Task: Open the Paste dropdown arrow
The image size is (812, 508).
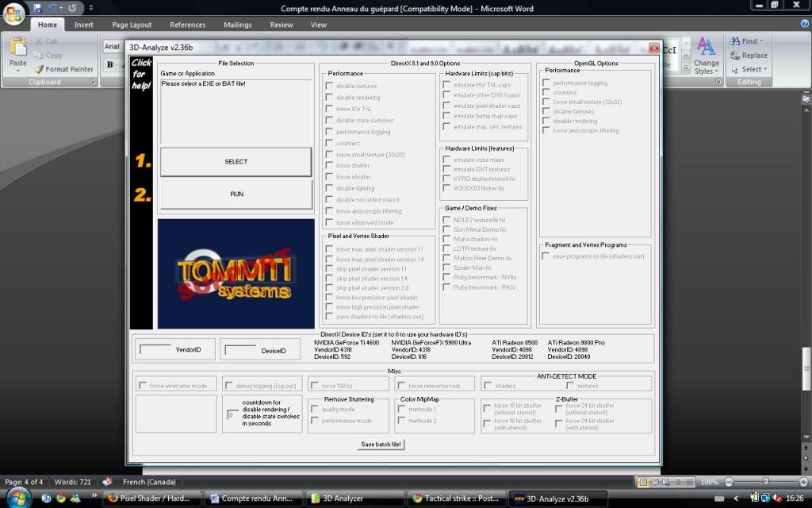Action: point(18,71)
